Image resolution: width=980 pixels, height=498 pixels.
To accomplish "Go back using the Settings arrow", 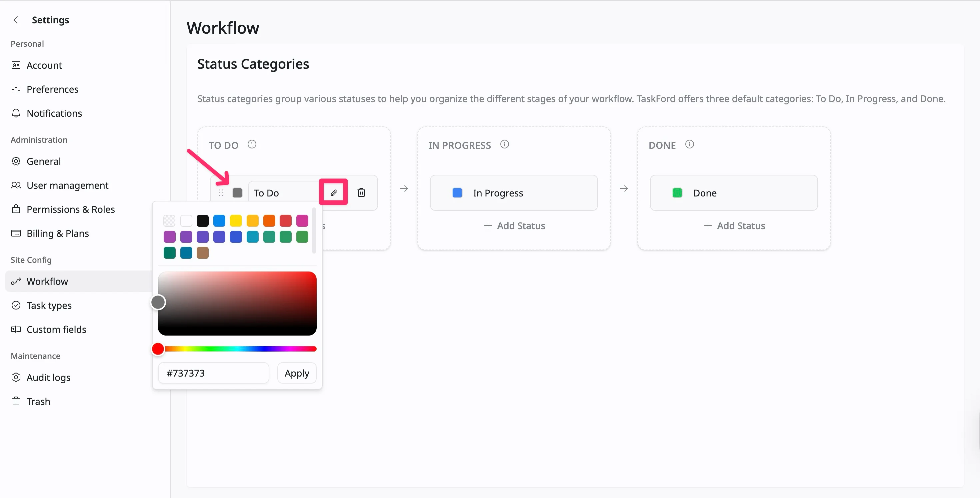I will [x=16, y=20].
